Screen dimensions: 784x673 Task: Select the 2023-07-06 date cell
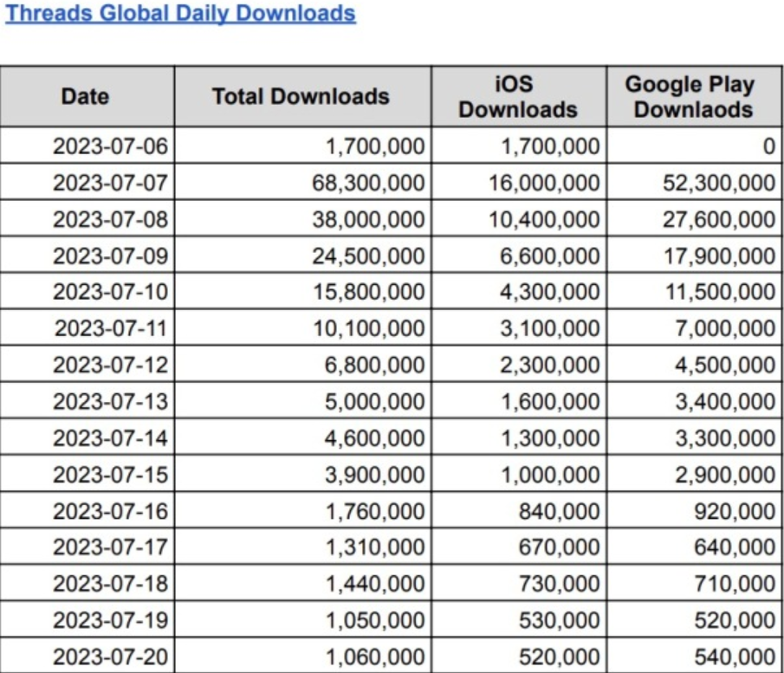[x=87, y=146]
